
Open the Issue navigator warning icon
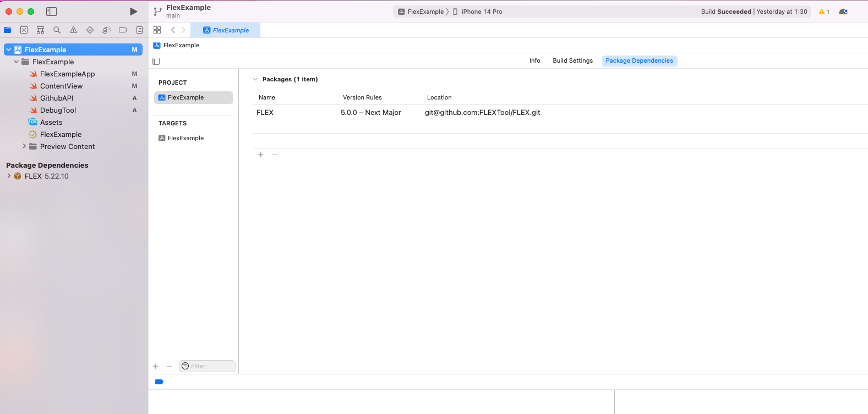click(73, 30)
